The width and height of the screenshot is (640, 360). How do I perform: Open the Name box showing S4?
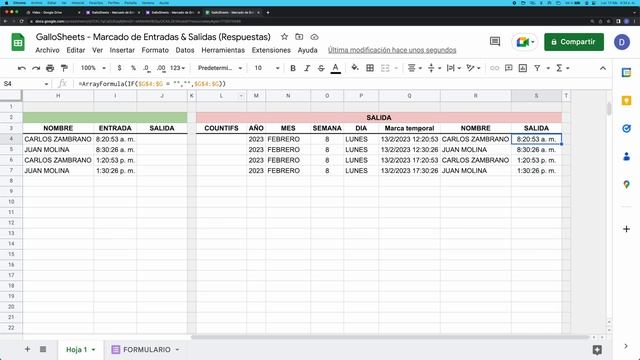25,84
